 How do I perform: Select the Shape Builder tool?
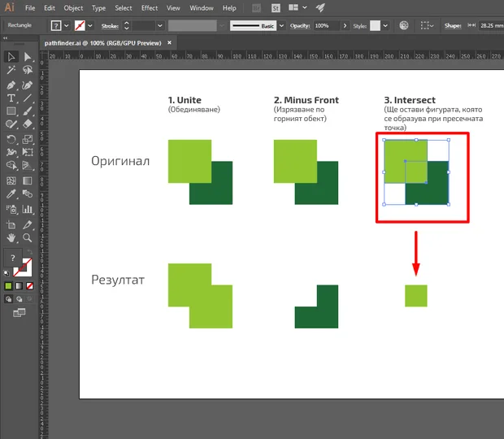pos(11,166)
